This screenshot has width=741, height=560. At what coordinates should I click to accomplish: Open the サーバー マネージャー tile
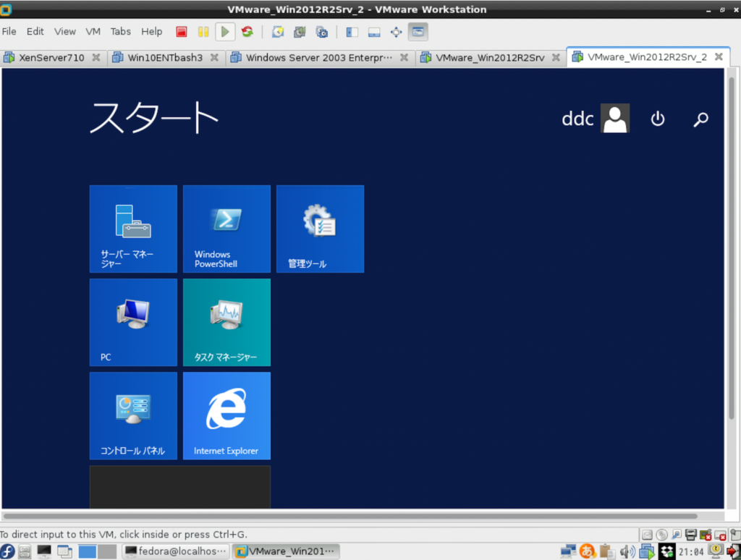133,229
